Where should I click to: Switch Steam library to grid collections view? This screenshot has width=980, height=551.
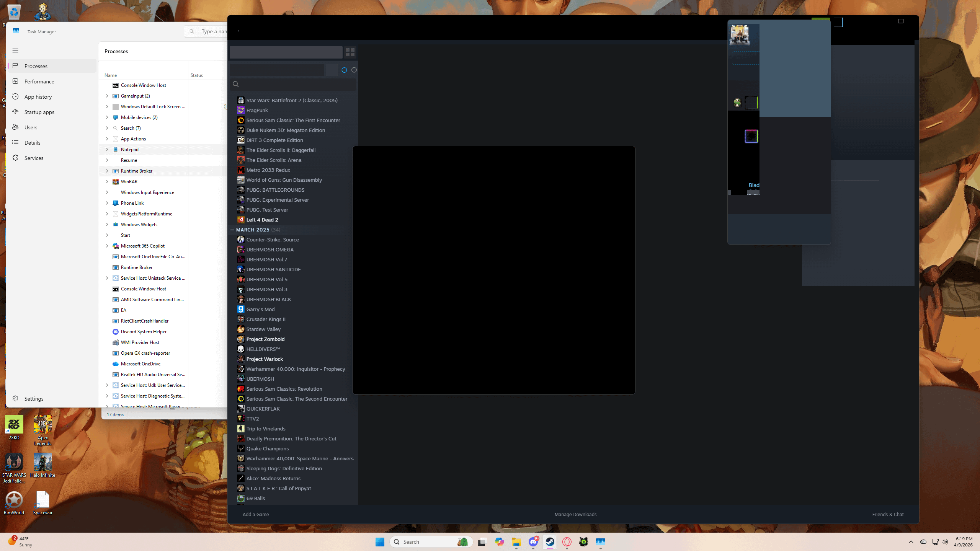350,52
